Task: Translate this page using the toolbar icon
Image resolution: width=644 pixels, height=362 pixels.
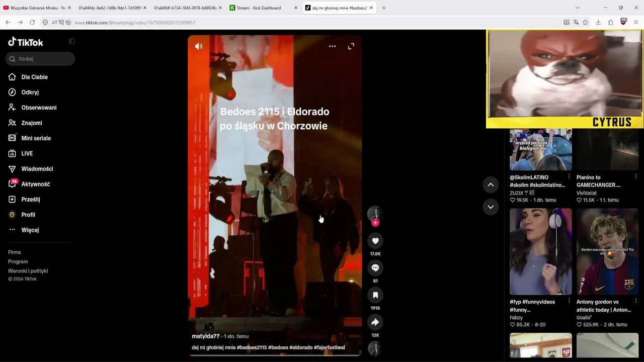Action: (x=576, y=23)
